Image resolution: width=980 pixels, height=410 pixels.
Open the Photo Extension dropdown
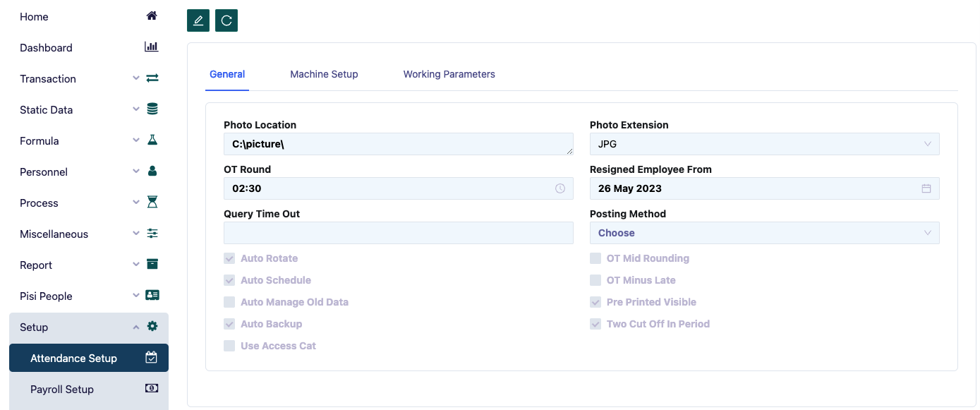(x=764, y=144)
